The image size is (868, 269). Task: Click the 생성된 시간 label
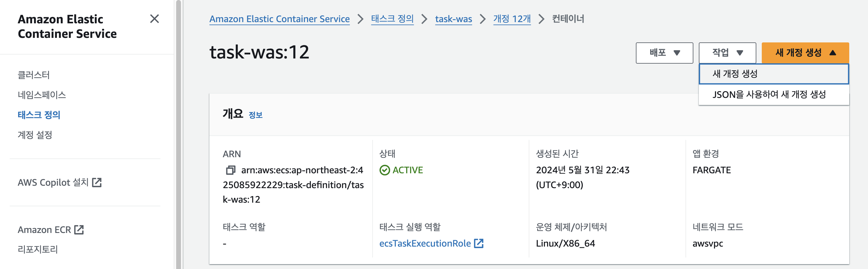[557, 154]
